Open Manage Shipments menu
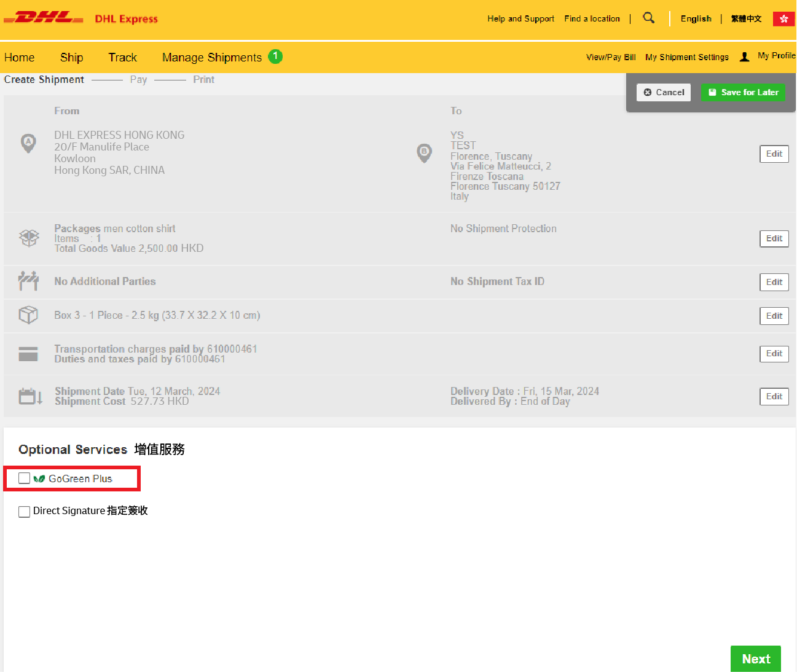Screen dimensions: 797x672 (212, 58)
